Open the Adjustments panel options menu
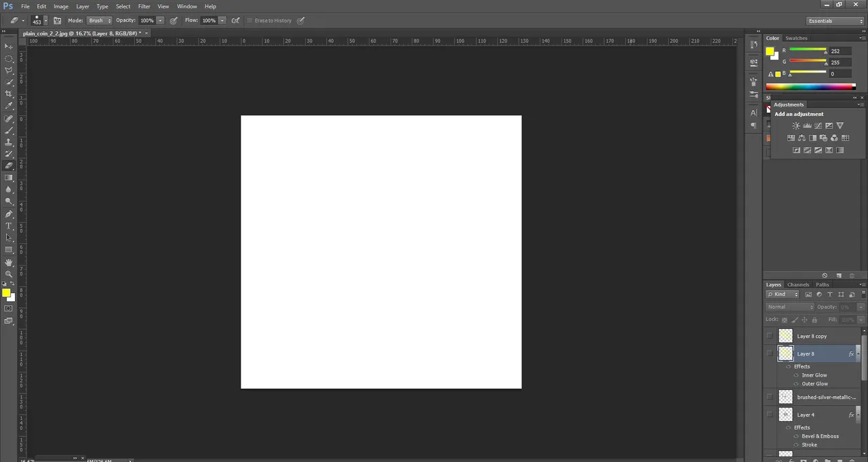This screenshot has height=462, width=868. [x=861, y=104]
